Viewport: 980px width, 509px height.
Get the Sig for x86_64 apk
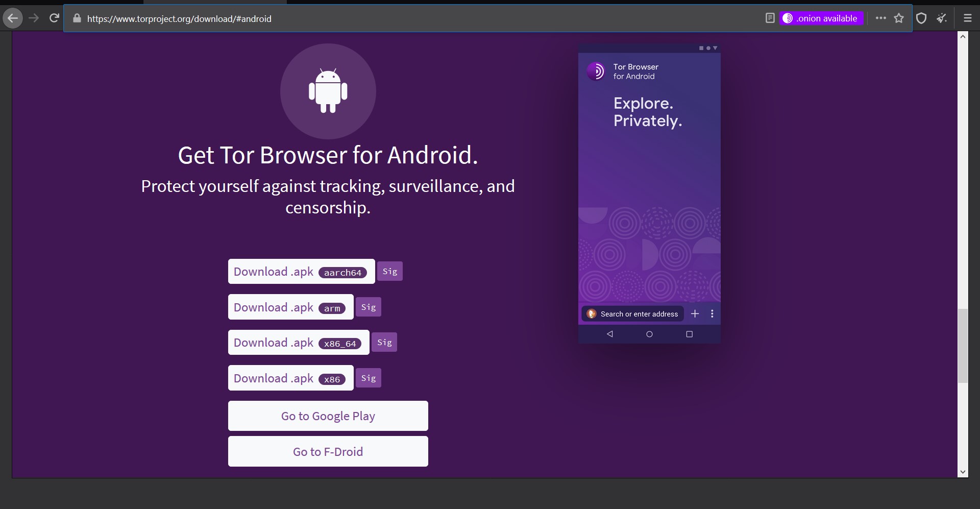pyautogui.click(x=384, y=343)
